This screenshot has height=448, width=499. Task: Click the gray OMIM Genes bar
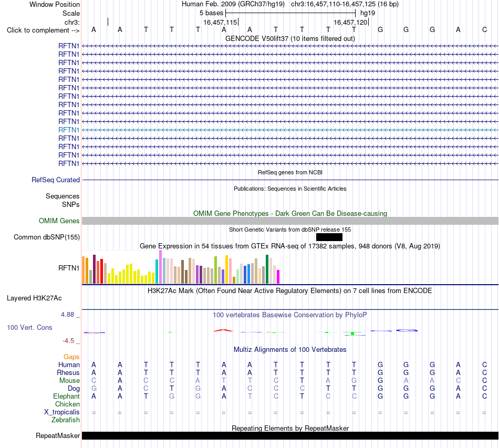290,221
